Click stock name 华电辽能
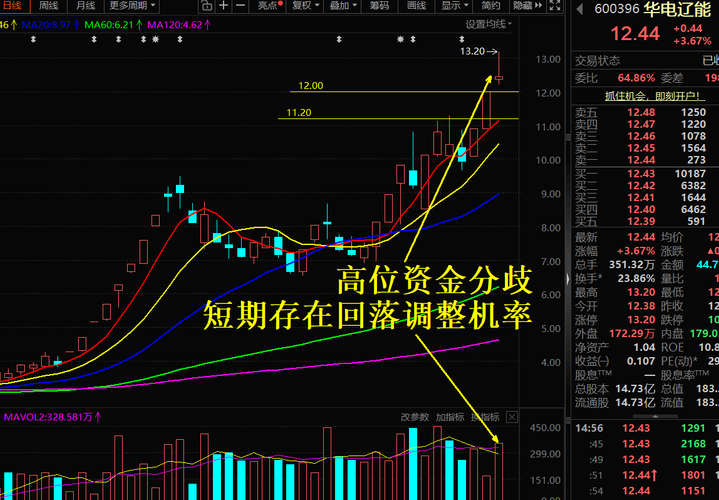The image size is (719, 500). 677,9
